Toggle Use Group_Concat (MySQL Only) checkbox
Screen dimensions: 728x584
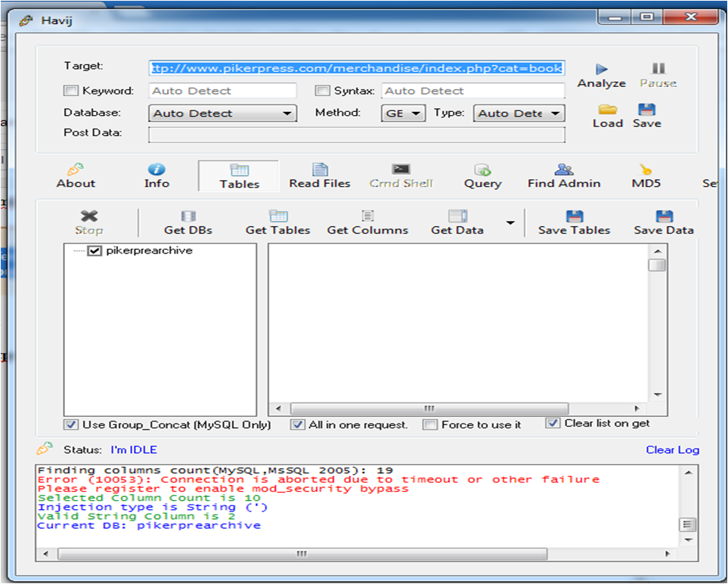[71, 424]
